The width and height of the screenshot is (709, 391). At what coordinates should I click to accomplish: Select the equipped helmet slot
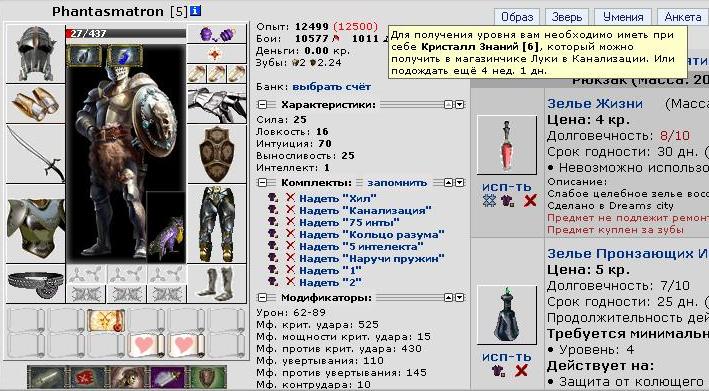click(36, 54)
